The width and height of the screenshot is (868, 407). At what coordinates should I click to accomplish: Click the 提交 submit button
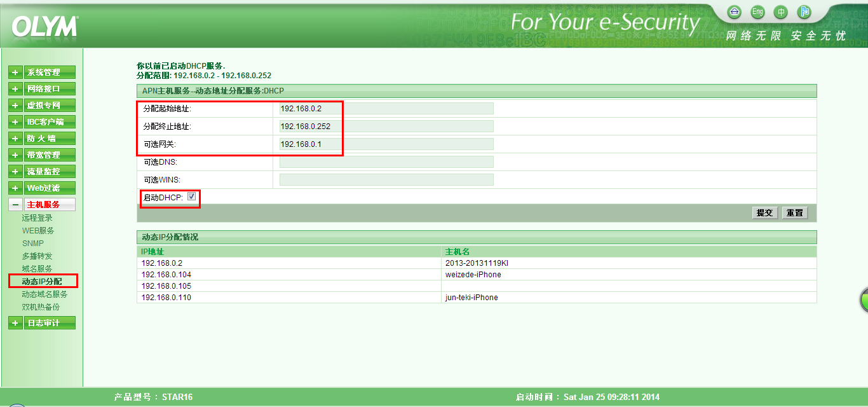(x=764, y=213)
